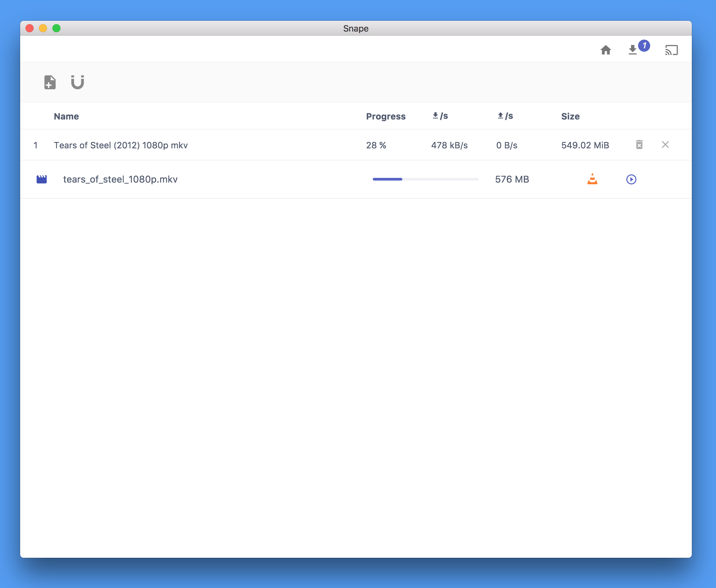Click the download badge showing 1
Viewport: 716px width, 588px height.
pyautogui.click(x=644, y=45)
